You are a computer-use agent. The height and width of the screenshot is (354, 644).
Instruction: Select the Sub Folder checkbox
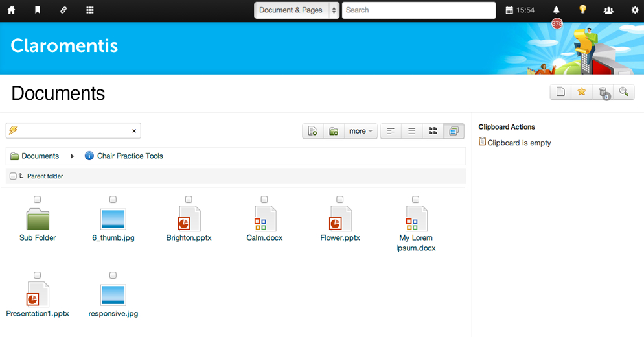pos(38,200)
